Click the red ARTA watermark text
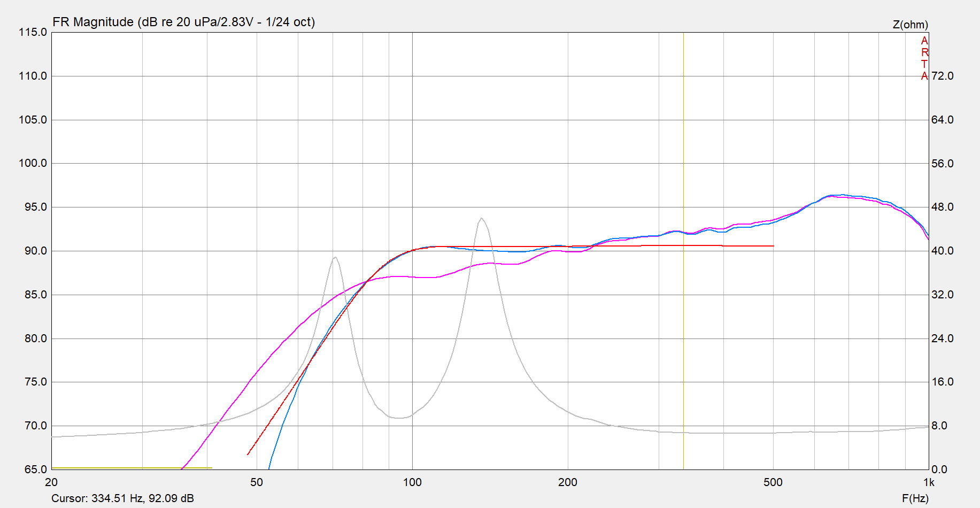This screenshot has height=508, width=980. click(x=924, y=58)
